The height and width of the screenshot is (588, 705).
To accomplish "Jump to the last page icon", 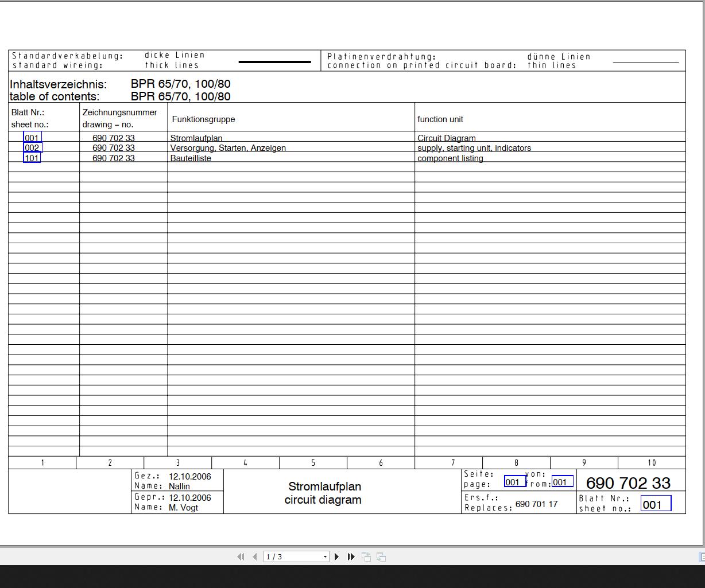I will 351,556.
